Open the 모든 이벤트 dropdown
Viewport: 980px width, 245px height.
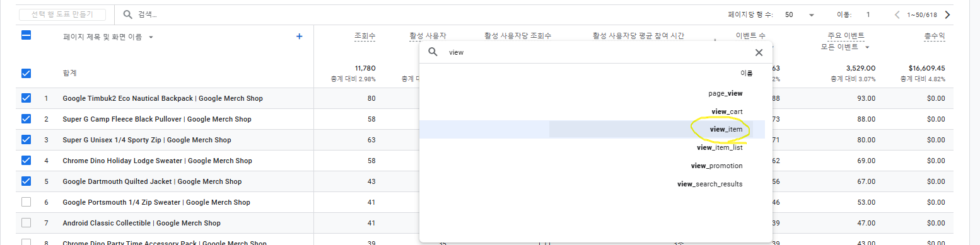point(844,47)
